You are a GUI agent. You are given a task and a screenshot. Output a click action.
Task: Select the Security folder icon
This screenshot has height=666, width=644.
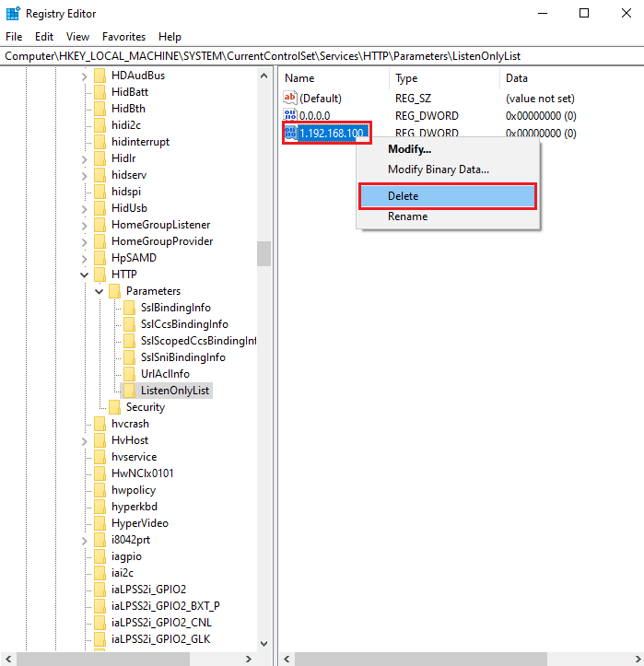pyautogui.click(x=114, y=407)
